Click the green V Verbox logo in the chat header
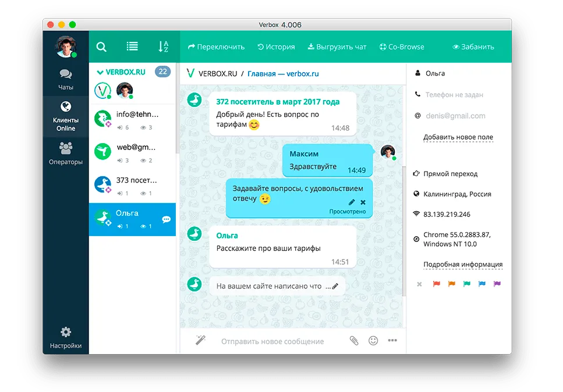Screen dimensions: 563x392 click(x=190, y=73)
